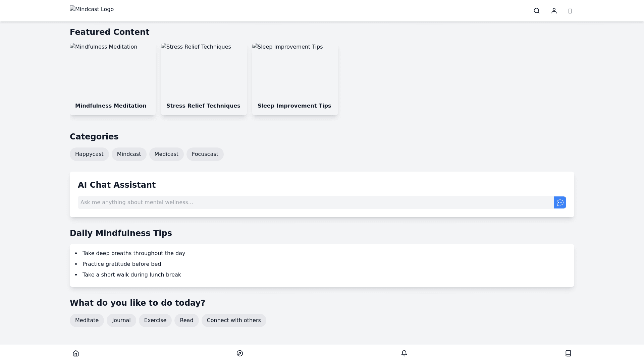Open the compass Explore icon
Image resolution: width=644 pixels, height=362 pixels.
coord(240,353)
